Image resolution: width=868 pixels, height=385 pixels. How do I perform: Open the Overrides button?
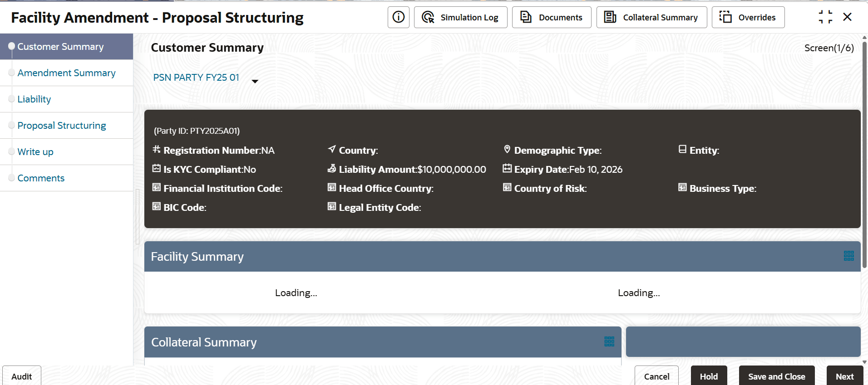tap(748, 17)
